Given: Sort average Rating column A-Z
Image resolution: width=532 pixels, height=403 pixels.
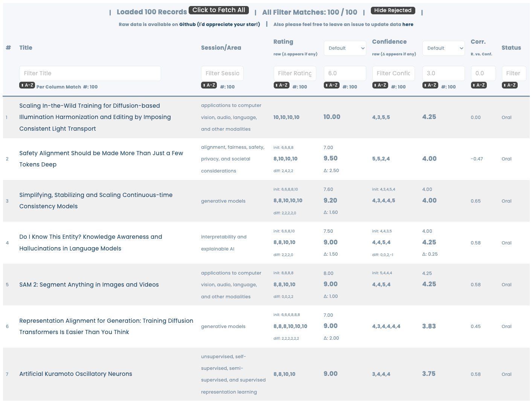Looking at the screenshot, I should [332, 85].
